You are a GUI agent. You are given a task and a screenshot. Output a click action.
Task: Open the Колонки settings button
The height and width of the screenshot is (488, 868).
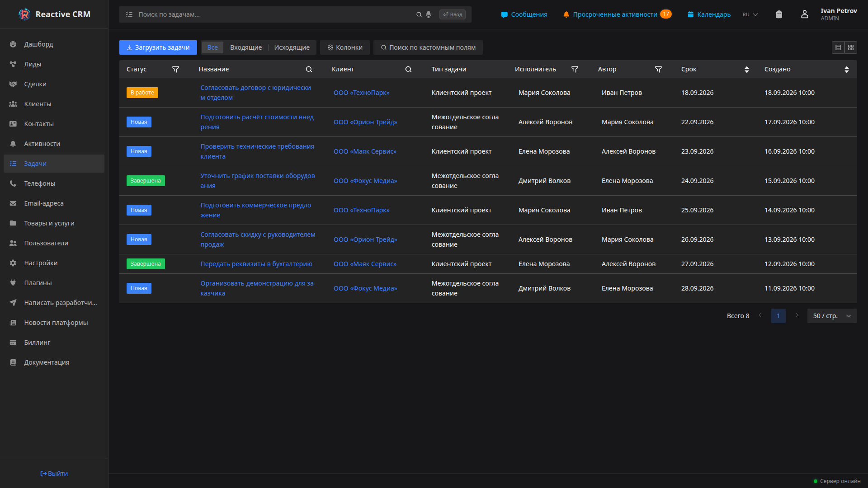(345, 47)
